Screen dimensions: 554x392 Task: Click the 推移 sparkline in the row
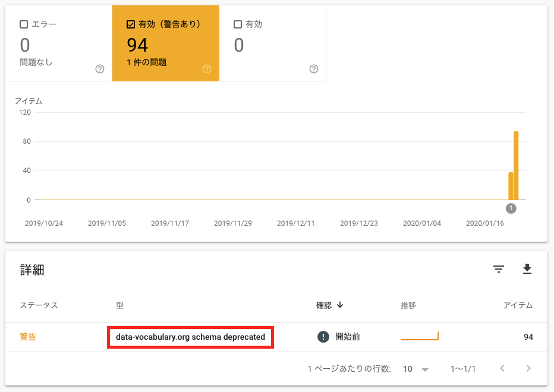pos(420,336)
